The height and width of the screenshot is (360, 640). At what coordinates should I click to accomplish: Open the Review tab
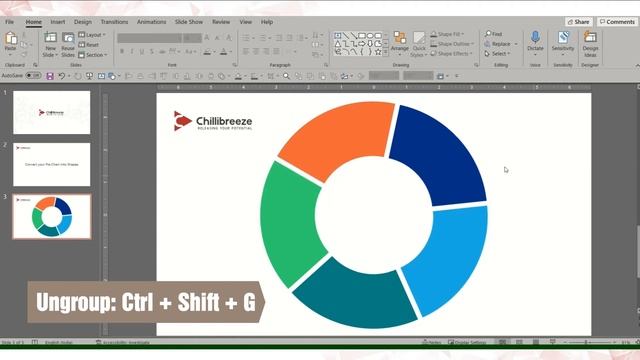click(x=221, y=22)
